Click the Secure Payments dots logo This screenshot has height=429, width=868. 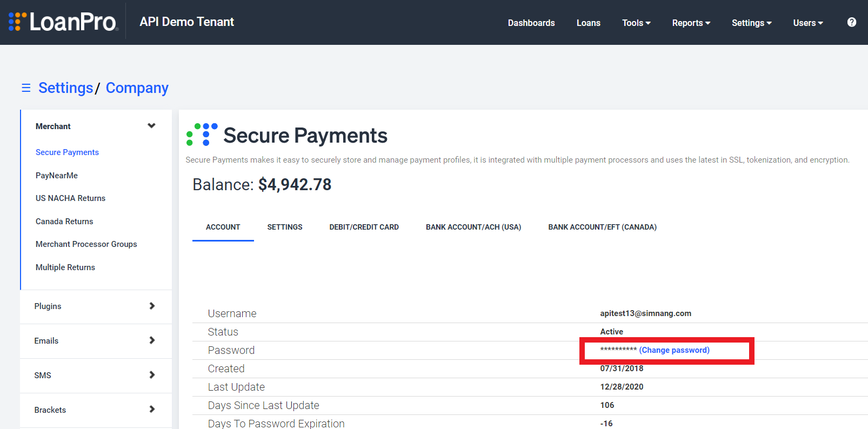click(x=202, y=135)
